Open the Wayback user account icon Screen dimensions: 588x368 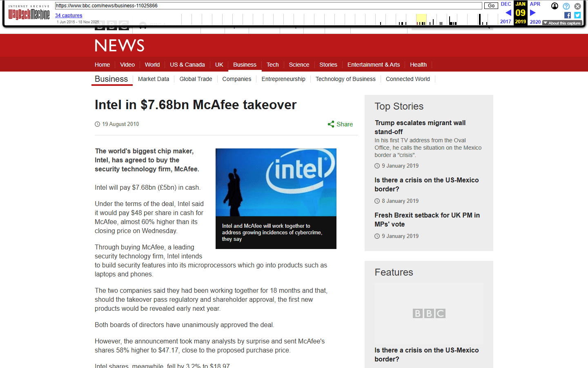(555, 6)
